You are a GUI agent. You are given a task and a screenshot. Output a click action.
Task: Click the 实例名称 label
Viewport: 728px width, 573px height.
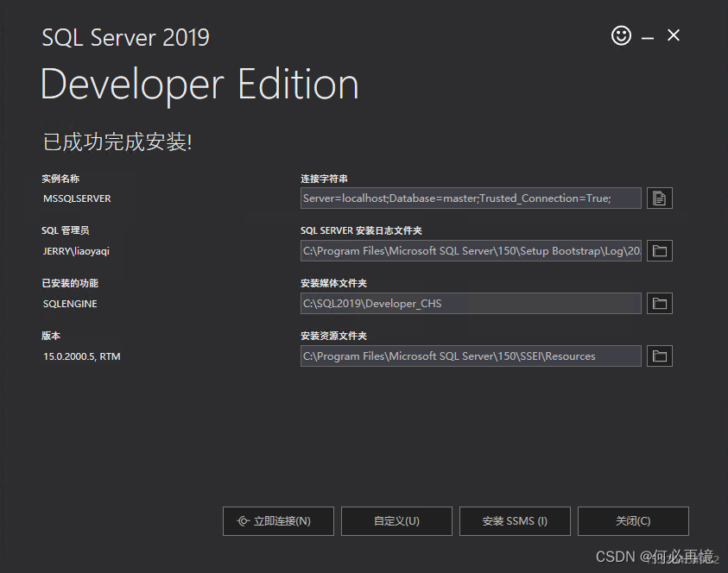(60, 179)
